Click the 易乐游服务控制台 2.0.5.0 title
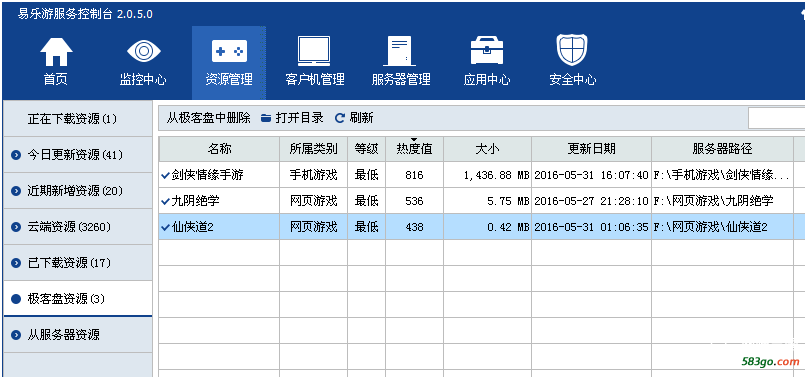 tap(85, 14)
